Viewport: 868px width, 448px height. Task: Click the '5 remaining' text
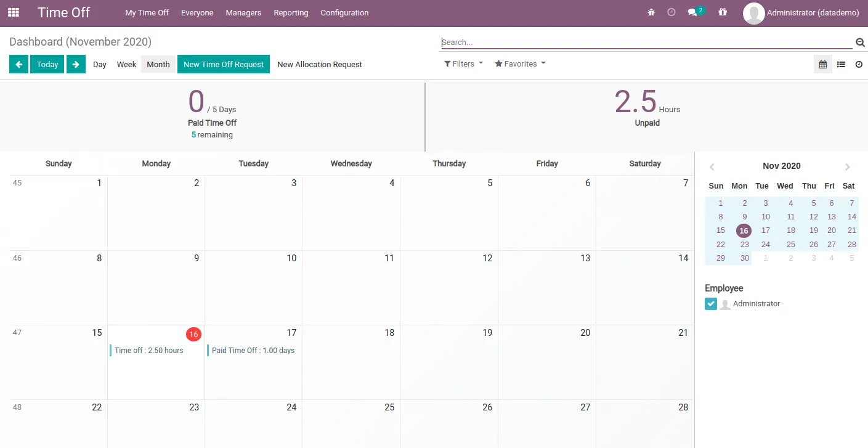(212, 135)
